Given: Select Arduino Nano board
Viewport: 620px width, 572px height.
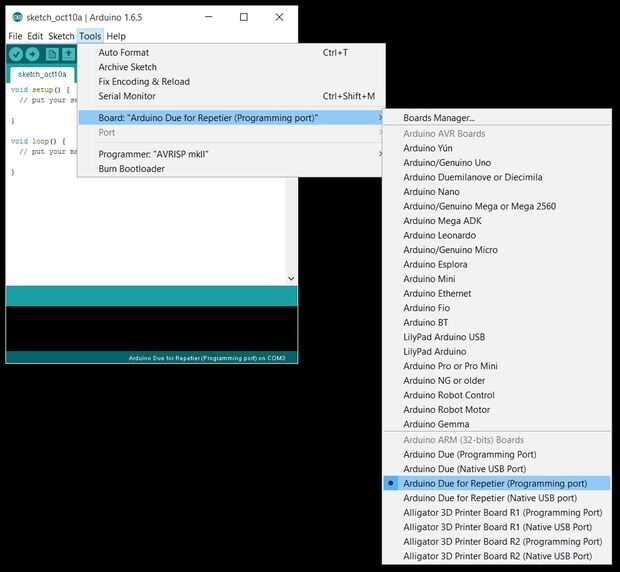Looking at the screenshot, I should coord(497,192).
